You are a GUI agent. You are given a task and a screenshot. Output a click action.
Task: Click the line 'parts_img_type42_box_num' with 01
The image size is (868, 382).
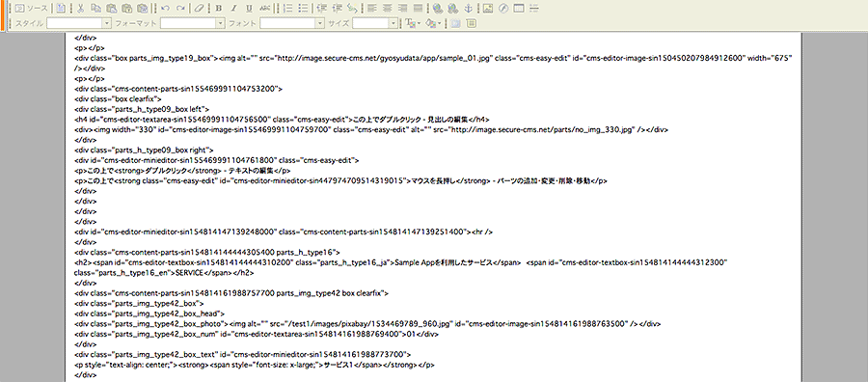[x=257, y=335]
